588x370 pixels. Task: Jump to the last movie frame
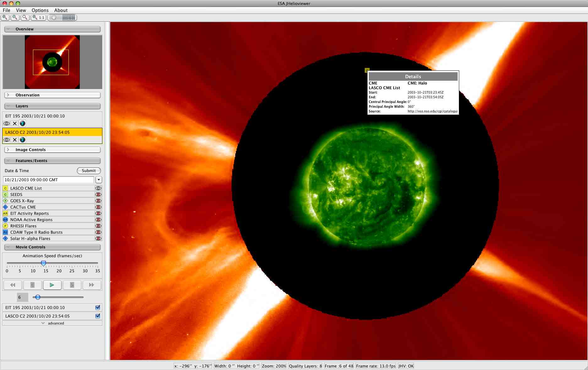pyautogui.click(x=92, y=285)
